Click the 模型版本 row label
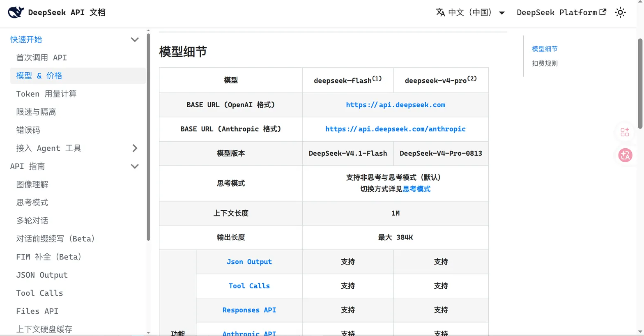The image size is (644, 336). click(x=231, y=153)
